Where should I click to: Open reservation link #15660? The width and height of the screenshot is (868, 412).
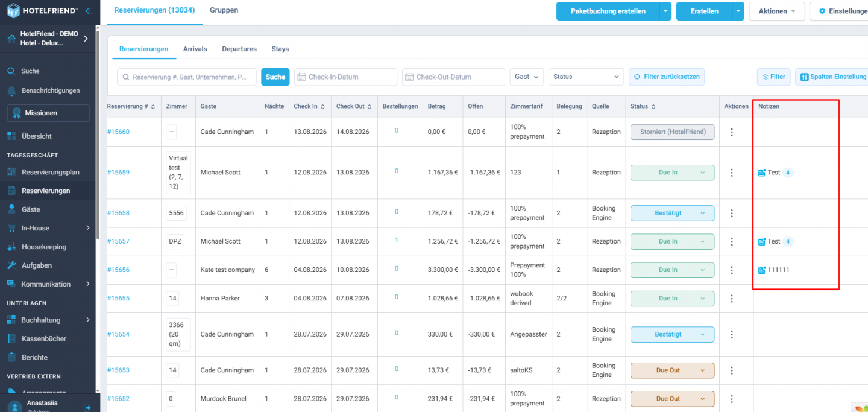[x=118, y=132]
